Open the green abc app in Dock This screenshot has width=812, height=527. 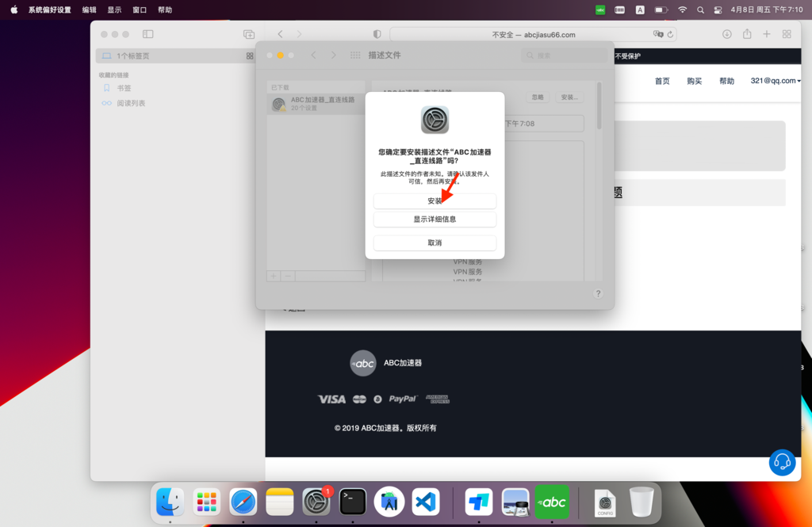[552, 502]
